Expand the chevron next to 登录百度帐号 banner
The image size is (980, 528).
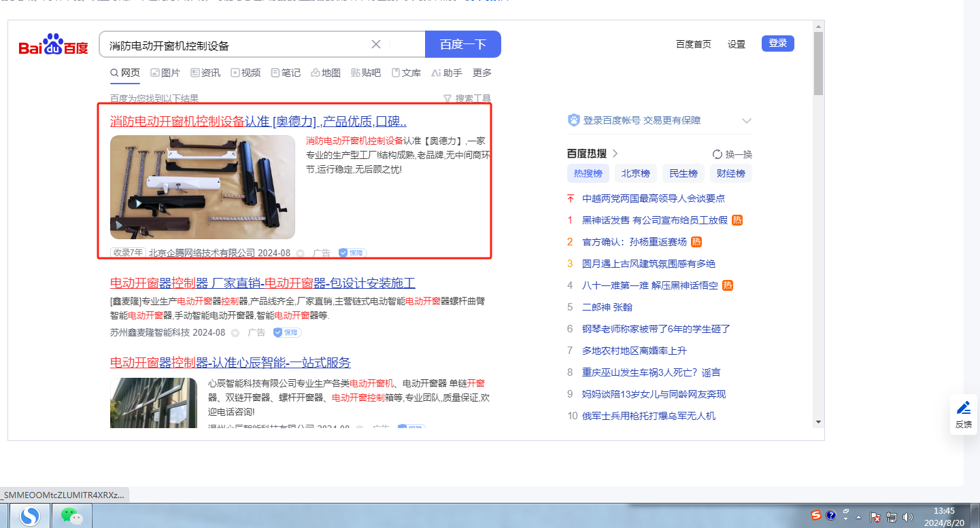(747, 121)
